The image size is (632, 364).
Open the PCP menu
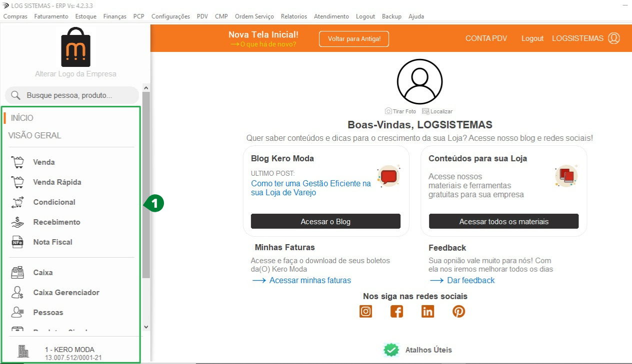(x=139, y=16)
